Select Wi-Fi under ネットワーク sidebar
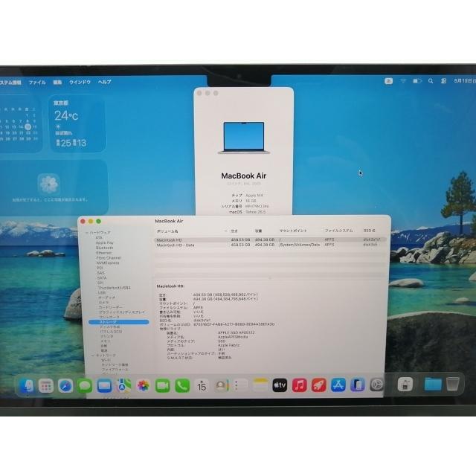 (x=106, y=360)
